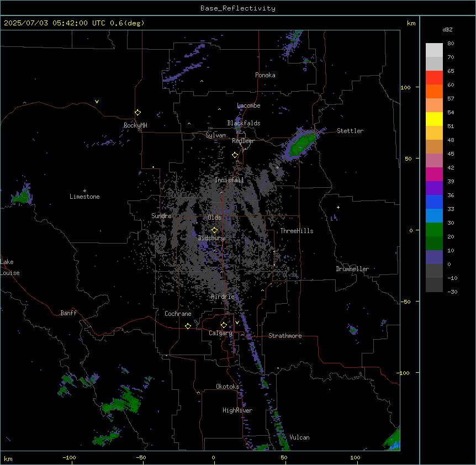Screen dimensions: 476x465
Task: Select the Strathmore label
Action: point(285,336)
